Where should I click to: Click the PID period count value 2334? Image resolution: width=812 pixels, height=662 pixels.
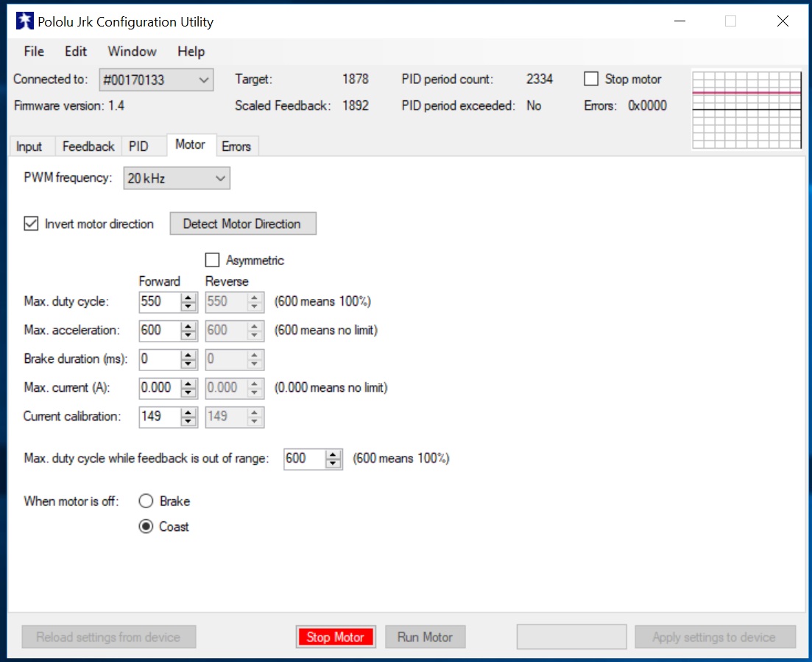click(x=540, y=80)
